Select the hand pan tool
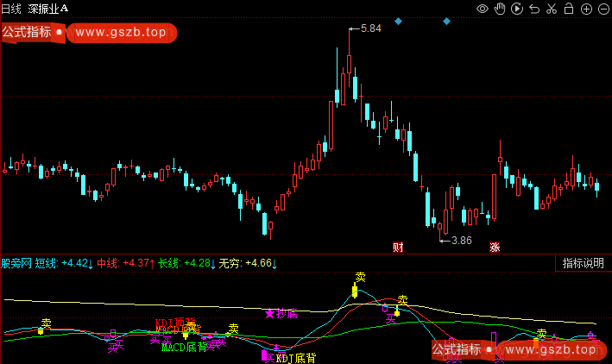This screenshot has height=364, width=612. click(x=501, y=9)
